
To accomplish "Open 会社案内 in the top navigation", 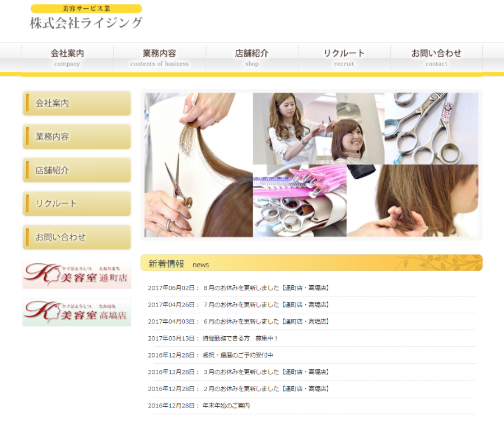I will click(x=67, y=57).
